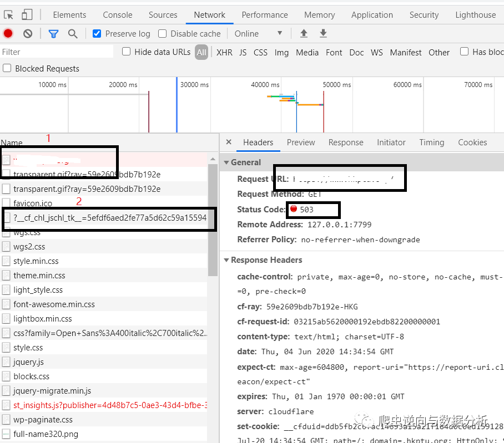Select the wp-paginate.css request
The width and height of the screenshot is (504, 443).
103,420
